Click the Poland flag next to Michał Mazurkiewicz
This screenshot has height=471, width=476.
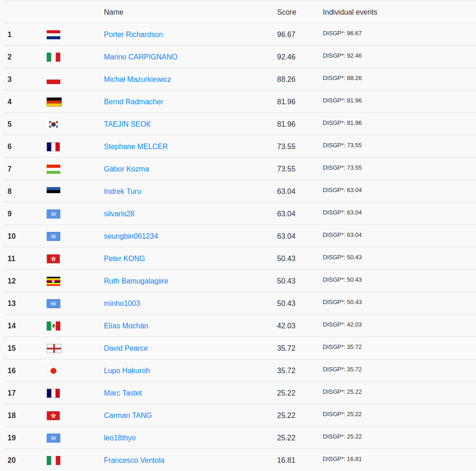click(x=53, y=80)
